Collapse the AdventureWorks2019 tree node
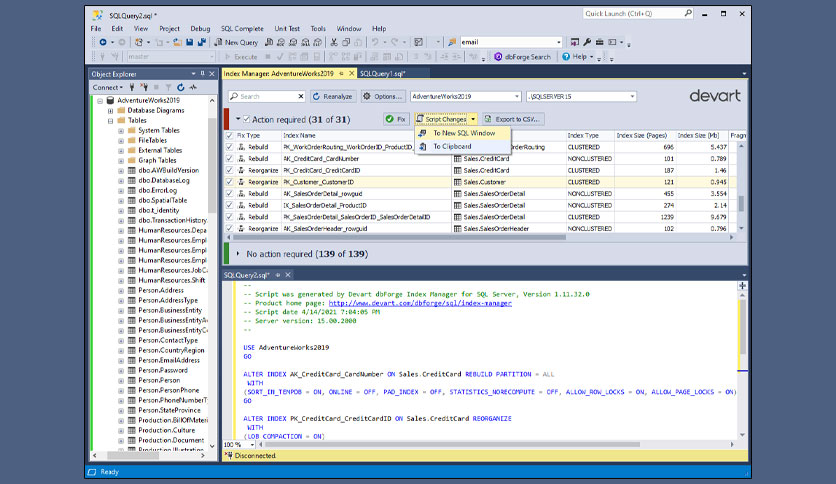Image resolution: width=836 pixels, height=484 pixels. click(x=100, y=100)
